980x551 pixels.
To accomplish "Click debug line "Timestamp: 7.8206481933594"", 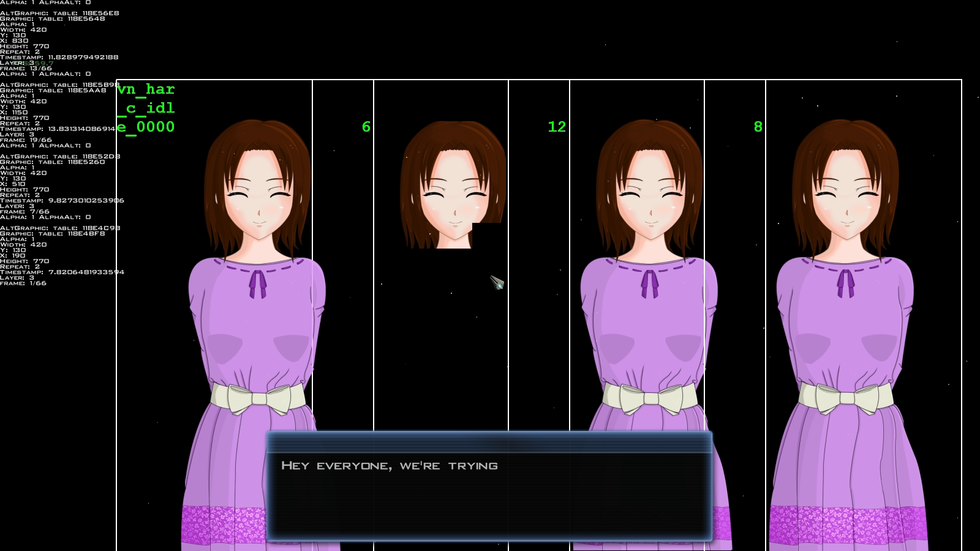I will [62, 272].
